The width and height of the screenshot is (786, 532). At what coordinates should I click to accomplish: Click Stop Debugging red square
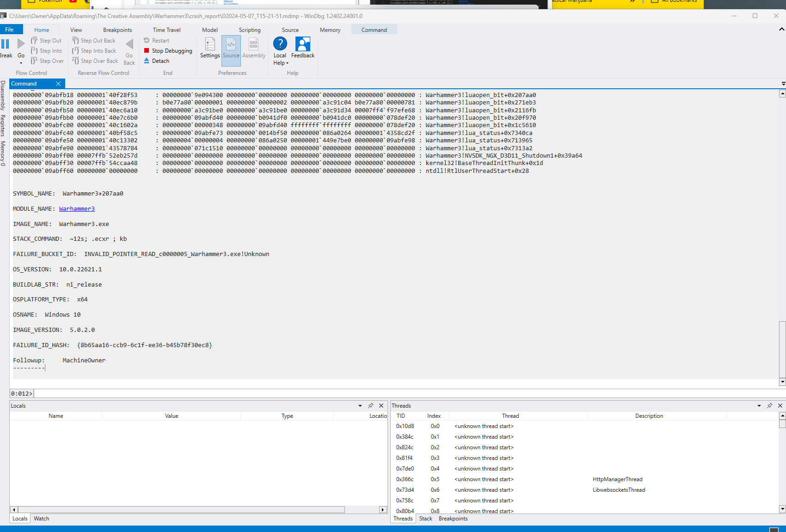(x=147, y=51)
